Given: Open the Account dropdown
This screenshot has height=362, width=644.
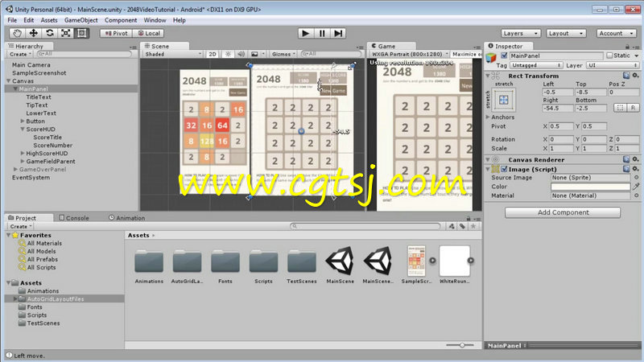Looking at the screenshot, I should 616,33.
